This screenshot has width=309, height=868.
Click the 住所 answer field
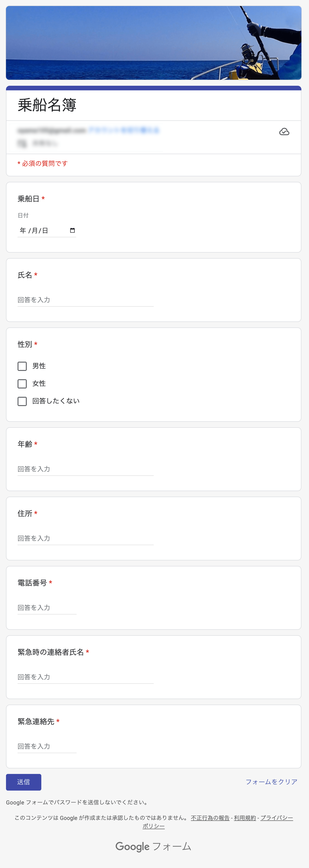[x=85, y=538]
